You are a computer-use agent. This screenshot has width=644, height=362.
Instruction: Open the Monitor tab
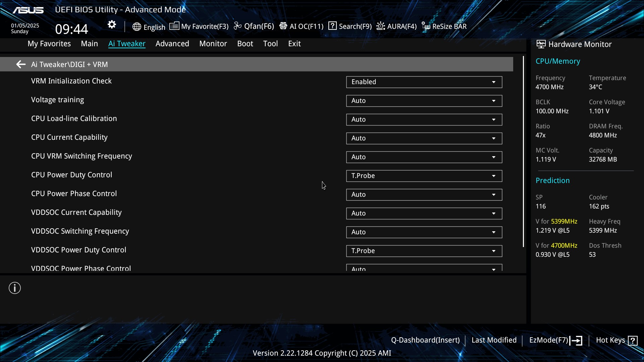[213, 44]
